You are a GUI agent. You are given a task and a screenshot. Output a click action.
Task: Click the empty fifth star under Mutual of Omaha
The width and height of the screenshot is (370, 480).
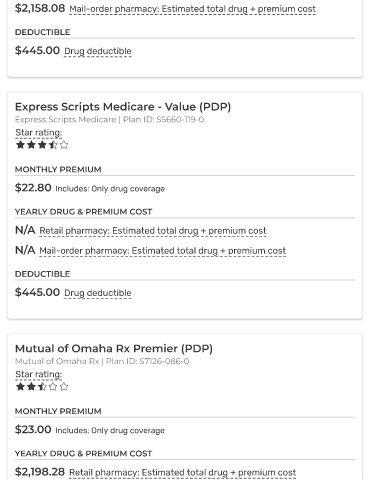(x=64, y=387)
